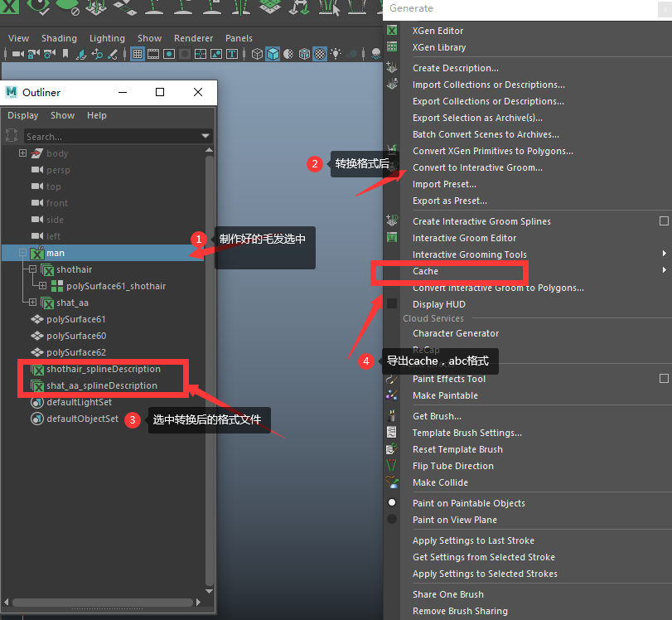Image resolution: width=672 pixels, height=620 pixels.
Task: Select shat_aa_splineDescription in Outliner
Action: point(102,386)
